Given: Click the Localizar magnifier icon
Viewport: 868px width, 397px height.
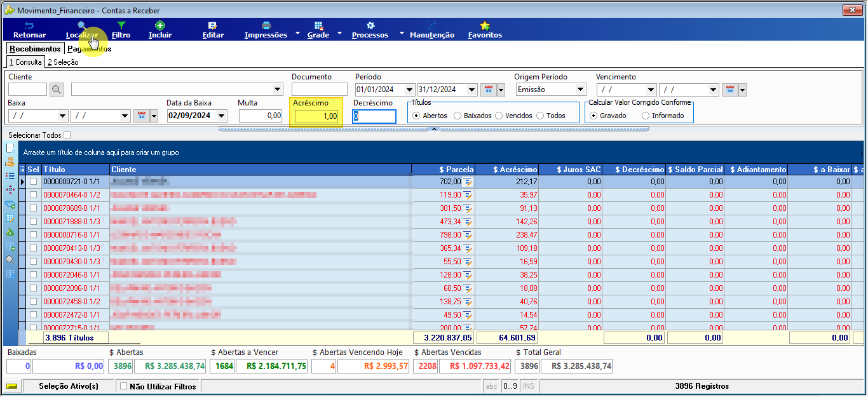Looking at the screenshot, I should click(x=81, y=25).
